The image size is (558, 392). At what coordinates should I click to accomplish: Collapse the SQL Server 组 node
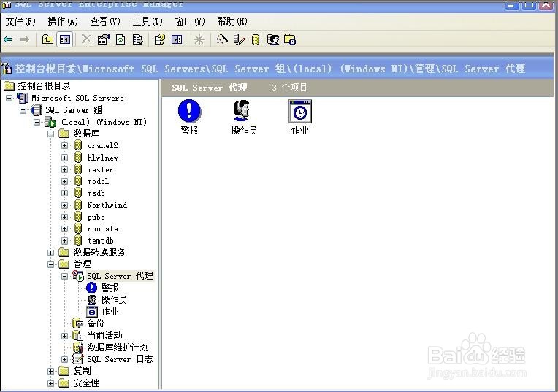pos(23,110)
